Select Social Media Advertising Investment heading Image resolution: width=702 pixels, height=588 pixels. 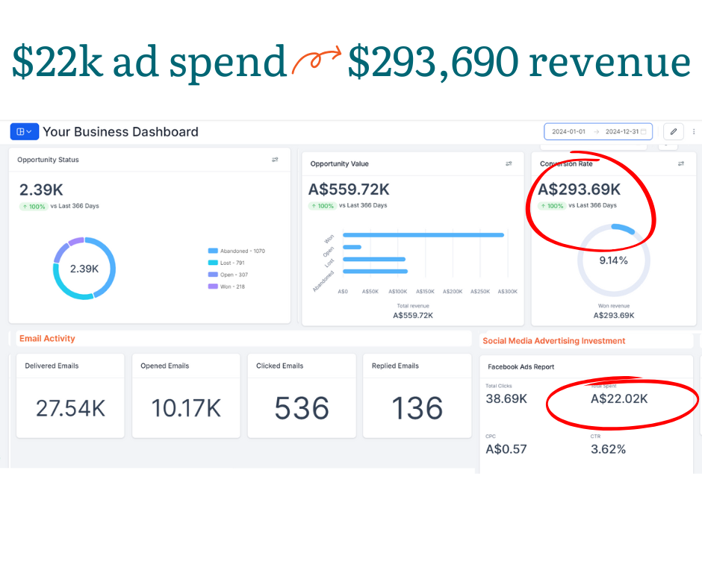pyautogui.click(x=553, y=341)
